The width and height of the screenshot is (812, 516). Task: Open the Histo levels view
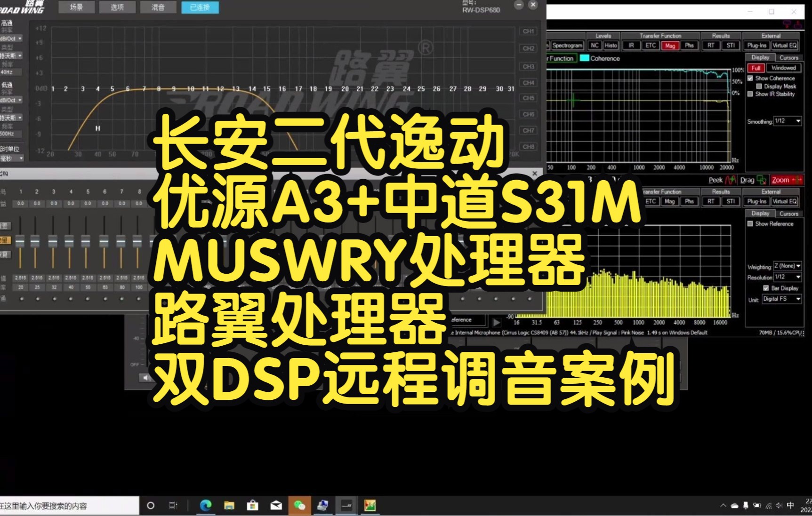(x=611, y=46)
